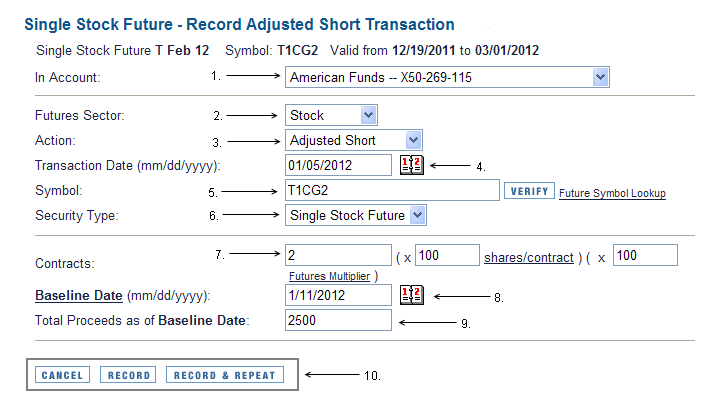Open the Futures Sector dropdown showing Stock

point(331,115)
